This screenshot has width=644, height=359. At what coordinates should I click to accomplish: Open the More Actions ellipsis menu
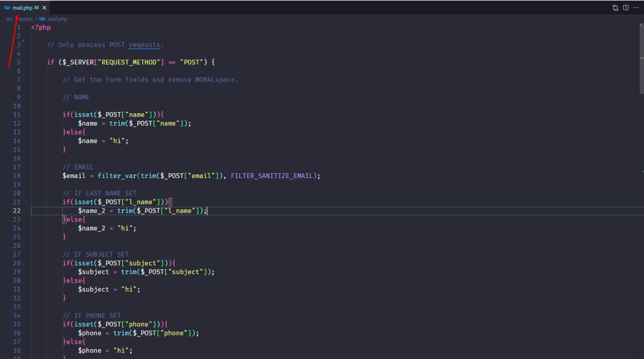pyautogui.click(x=636, y=8)
